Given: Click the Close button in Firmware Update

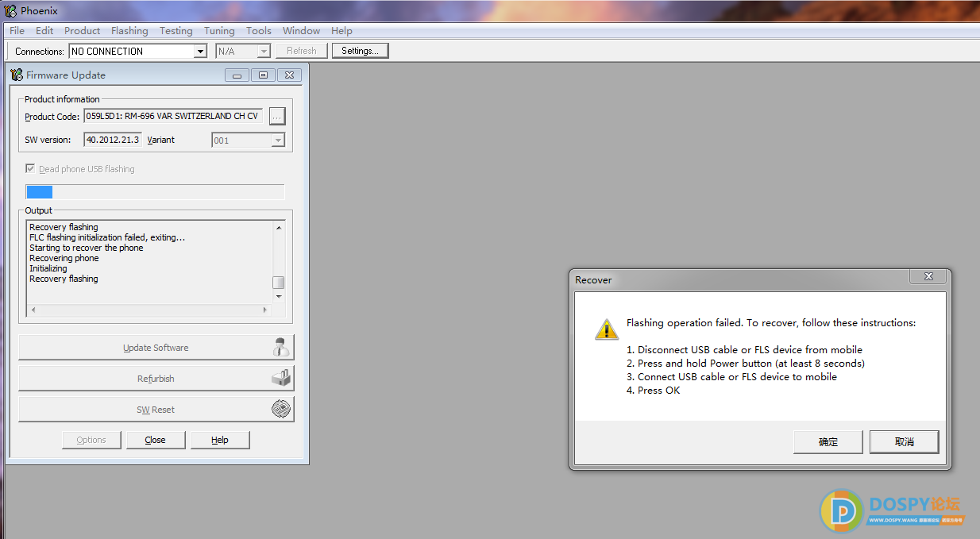Looking at the screenshot, I should point(156,440).
